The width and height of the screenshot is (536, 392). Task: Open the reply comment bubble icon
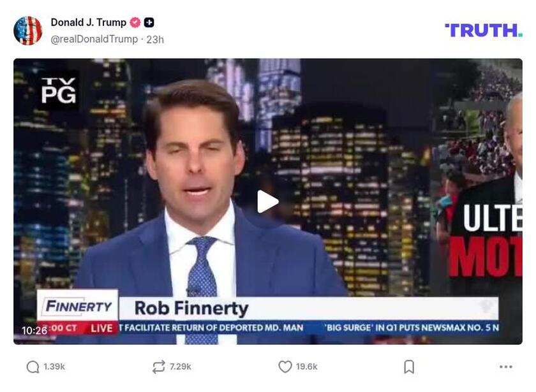click(33, 367)
